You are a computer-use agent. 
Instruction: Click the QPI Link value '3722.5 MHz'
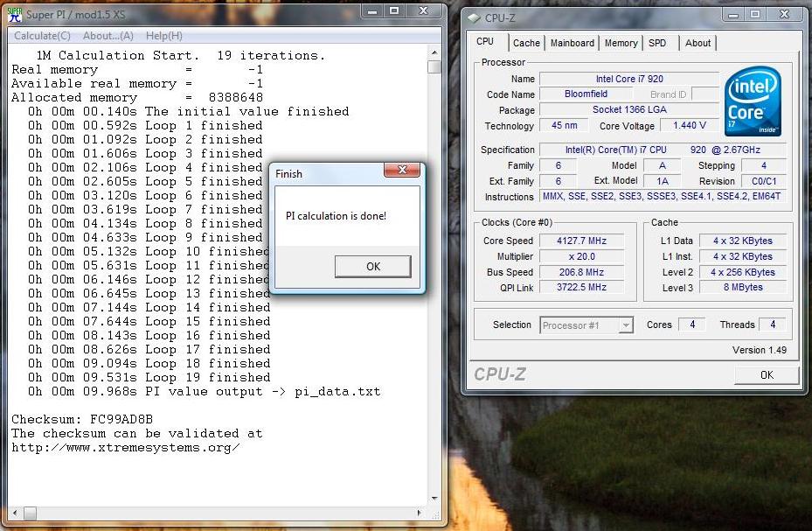pos(581,287)
